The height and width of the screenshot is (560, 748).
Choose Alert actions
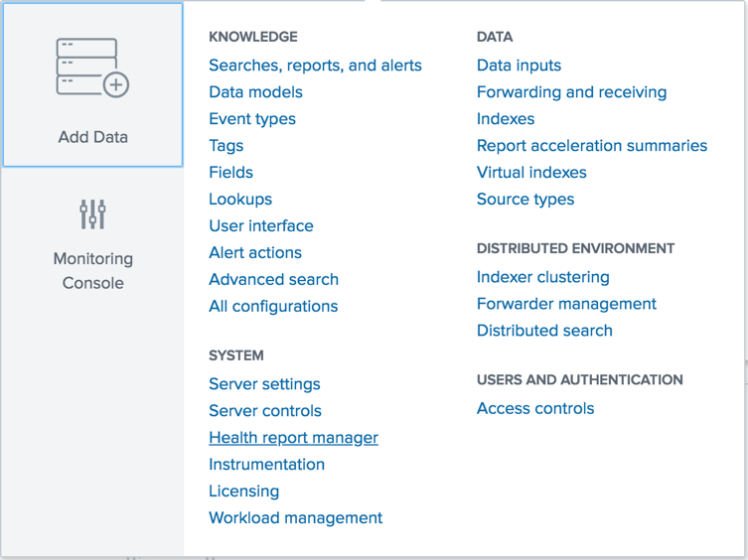pyautogui.click(x=255, y=252)
